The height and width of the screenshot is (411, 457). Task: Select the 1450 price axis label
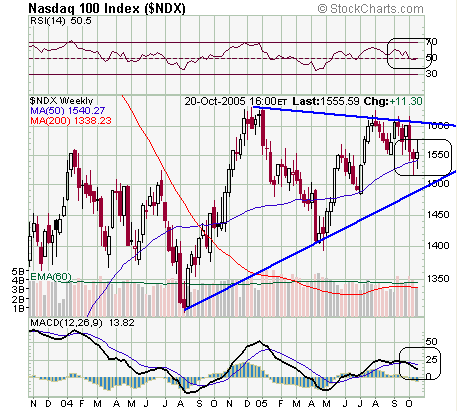click(438, 214)
